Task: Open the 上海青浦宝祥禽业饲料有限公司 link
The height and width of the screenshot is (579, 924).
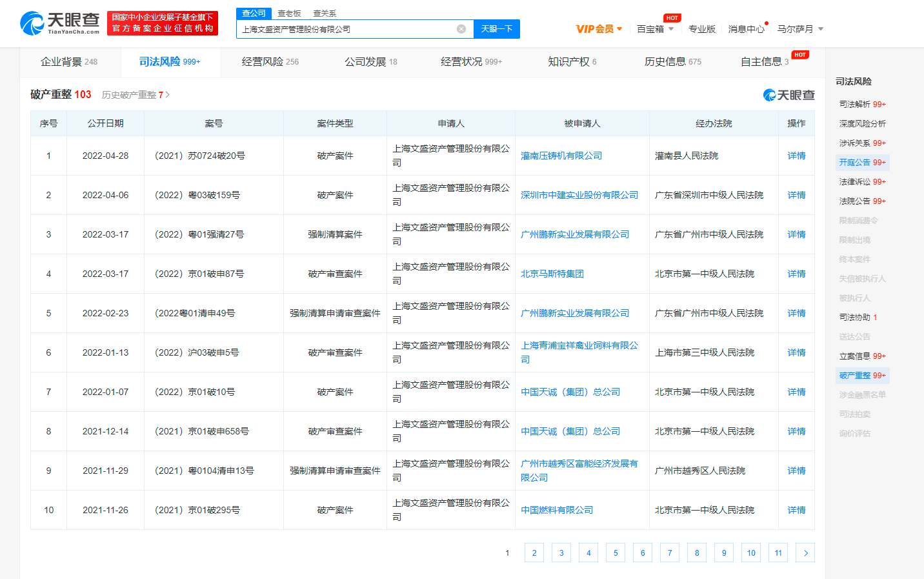Action: point(579,352)
